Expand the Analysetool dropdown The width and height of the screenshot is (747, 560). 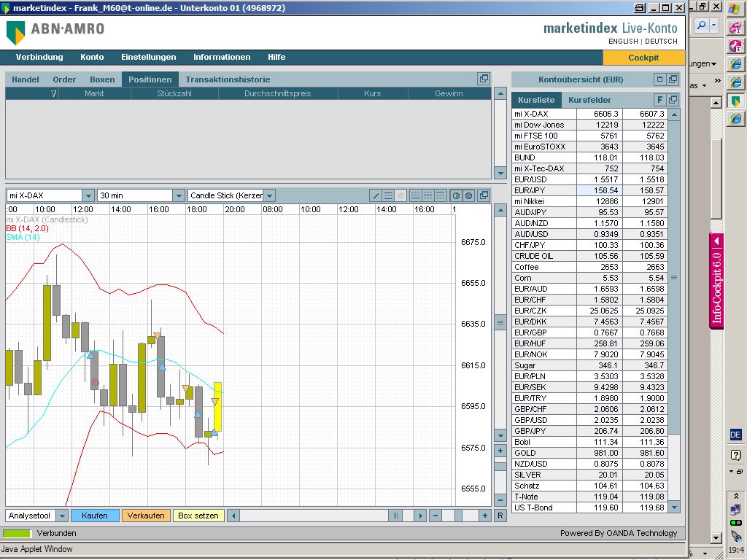(x=61, y=516)
